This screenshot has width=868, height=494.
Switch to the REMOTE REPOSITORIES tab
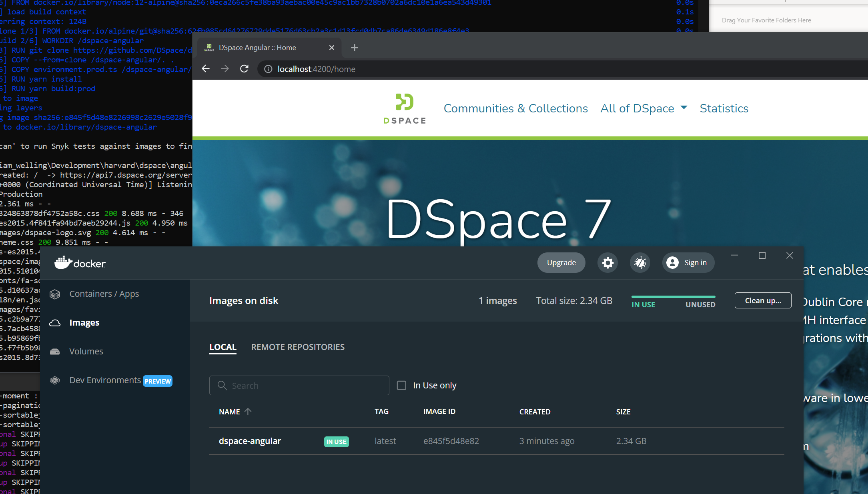click(298, 347)
